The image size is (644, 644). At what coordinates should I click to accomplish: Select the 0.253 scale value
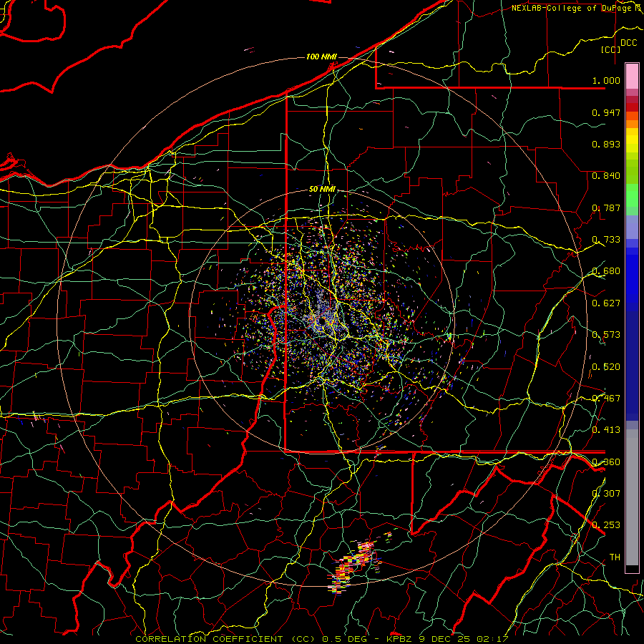[606, 525]
